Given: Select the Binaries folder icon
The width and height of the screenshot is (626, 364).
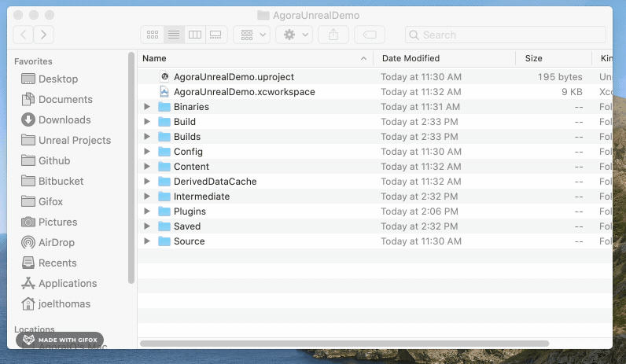Looking at the screenshot, I should click(164, 107).
